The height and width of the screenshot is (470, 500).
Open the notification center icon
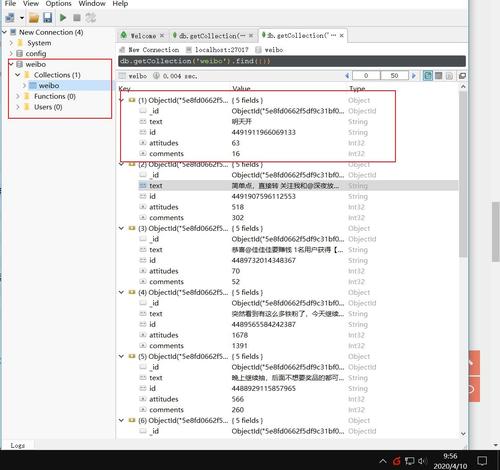(482, 461)
